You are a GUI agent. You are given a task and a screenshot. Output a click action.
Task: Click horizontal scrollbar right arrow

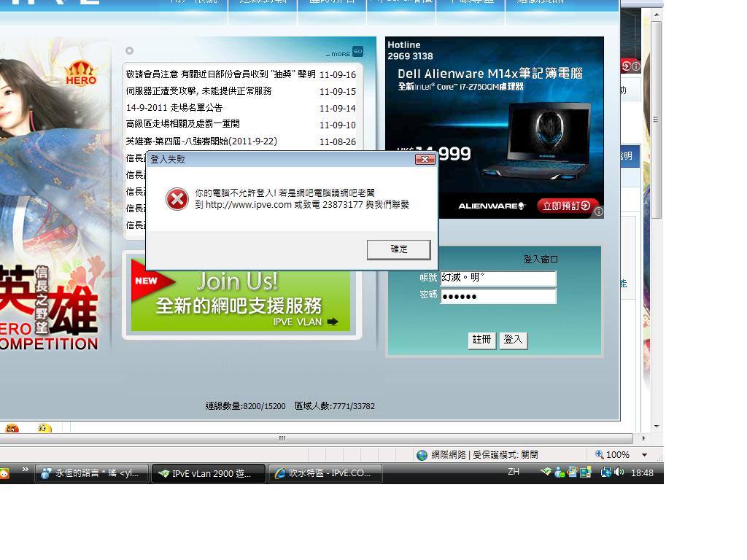click(x=643, y=438)
